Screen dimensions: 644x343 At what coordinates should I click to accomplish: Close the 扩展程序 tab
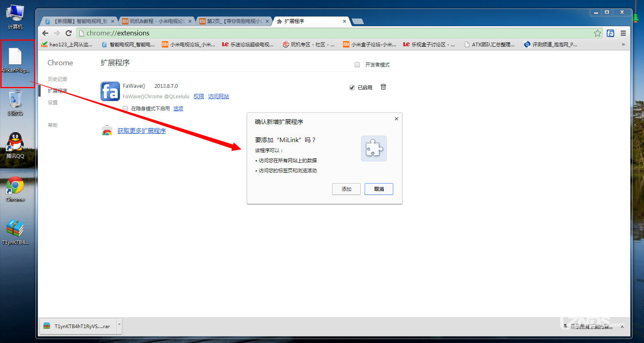[x=345, y=21]
